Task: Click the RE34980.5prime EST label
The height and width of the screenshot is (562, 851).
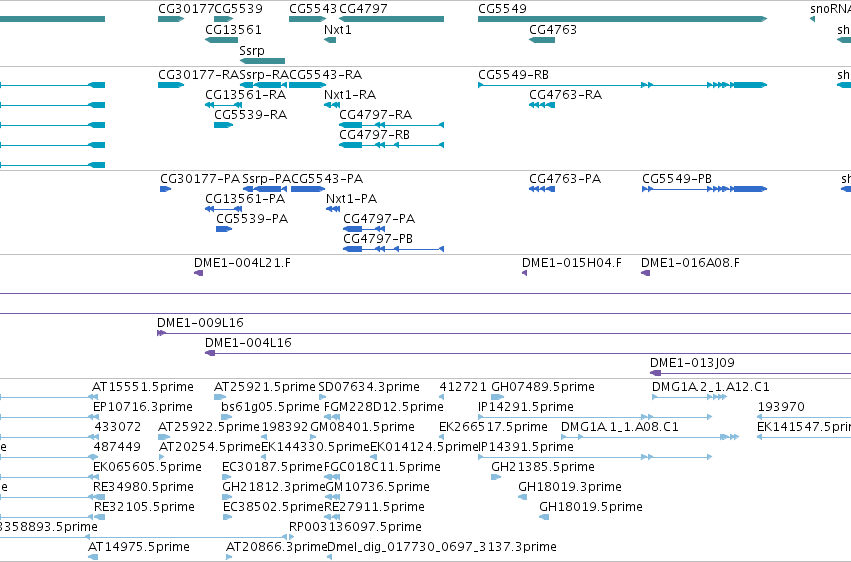Action: pyautogui.click(x=143, y=487)
